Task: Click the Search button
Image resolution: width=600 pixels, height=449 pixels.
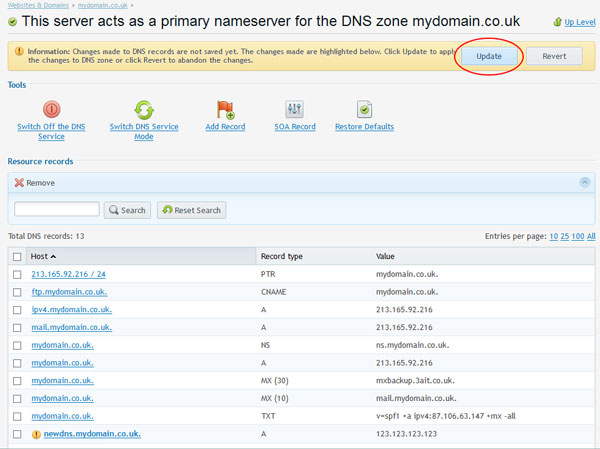Action: [x=127, y=210]
